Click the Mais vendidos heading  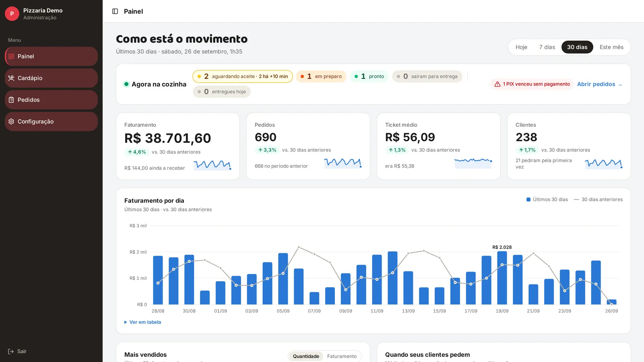click(x=145, y=355)
